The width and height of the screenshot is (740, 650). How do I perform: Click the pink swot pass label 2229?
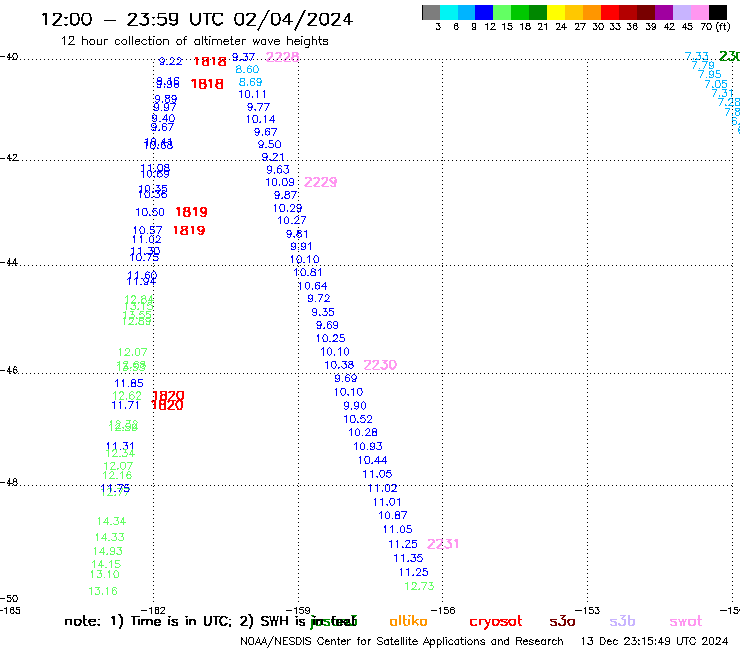click(320, 182)
